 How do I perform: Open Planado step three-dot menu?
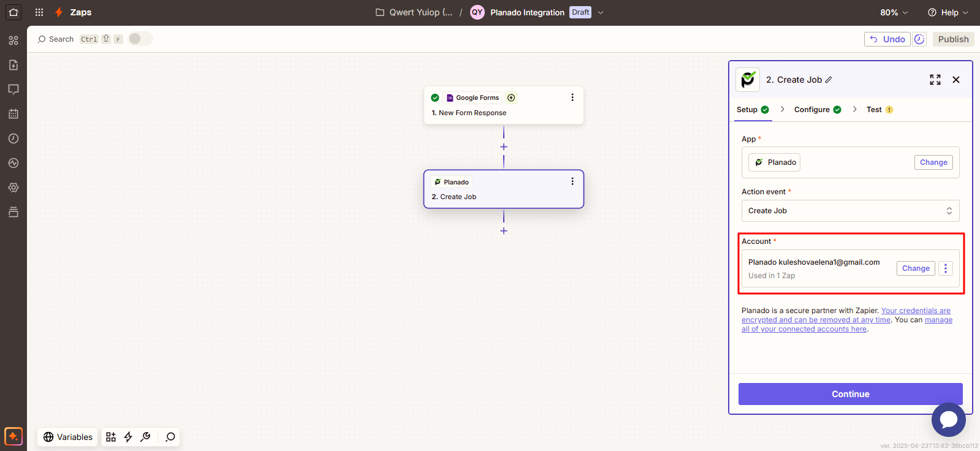click(x=572, y=181)
